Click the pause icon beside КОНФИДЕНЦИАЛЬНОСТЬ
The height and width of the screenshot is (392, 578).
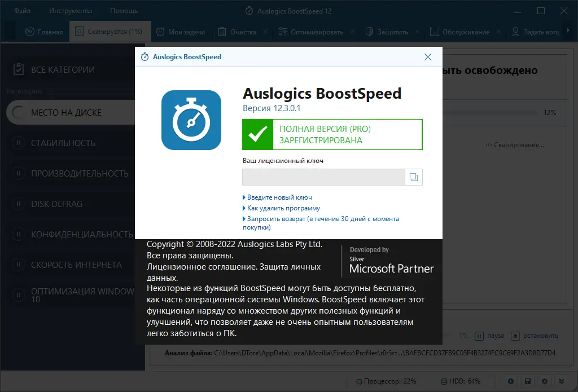pos(18,234)
